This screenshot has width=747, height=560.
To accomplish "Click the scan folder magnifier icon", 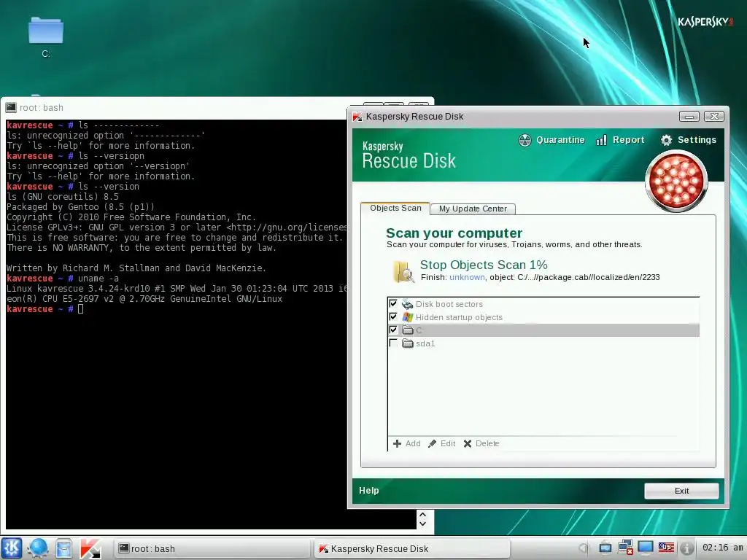I will tap(403, 272).
